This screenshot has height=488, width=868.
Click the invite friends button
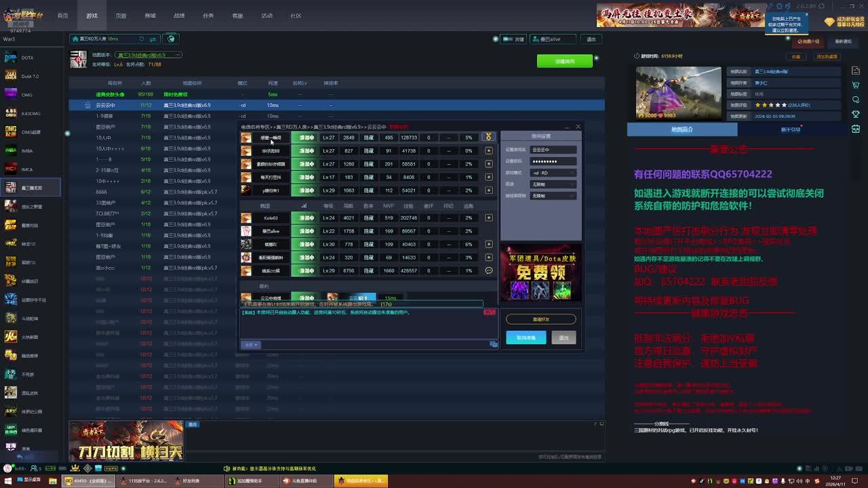click(x=540, y=319)
